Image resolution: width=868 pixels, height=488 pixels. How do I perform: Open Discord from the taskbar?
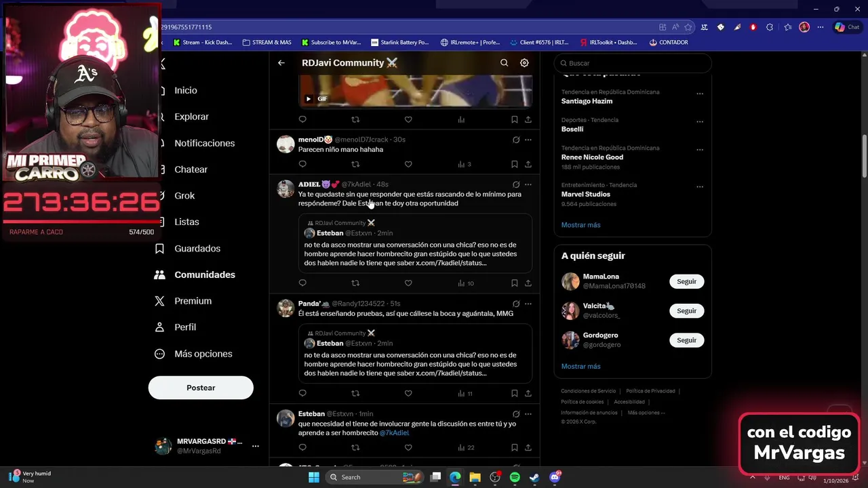click(x=555, y=477)
